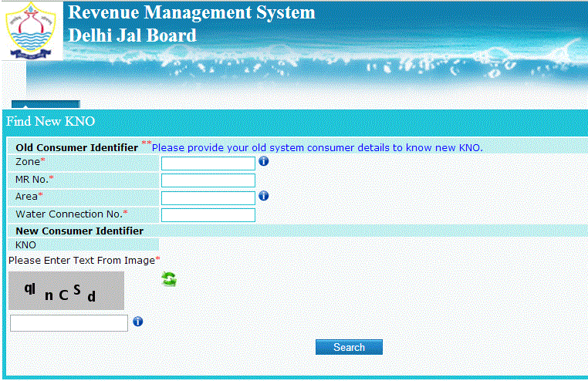Image resolution: width=588 pixels, height=381 pixels.
Task: Click the 'Find New KNO' heading
Action: (51, 121)
